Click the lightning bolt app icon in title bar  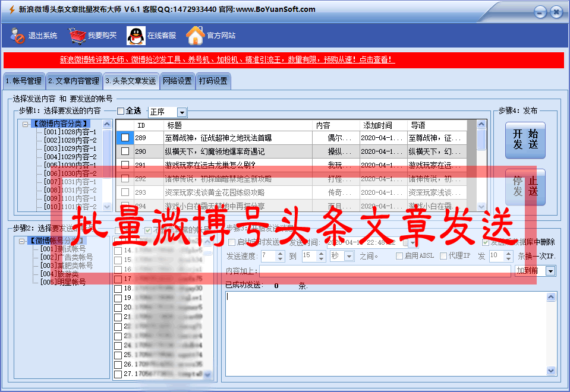[12, 10]
